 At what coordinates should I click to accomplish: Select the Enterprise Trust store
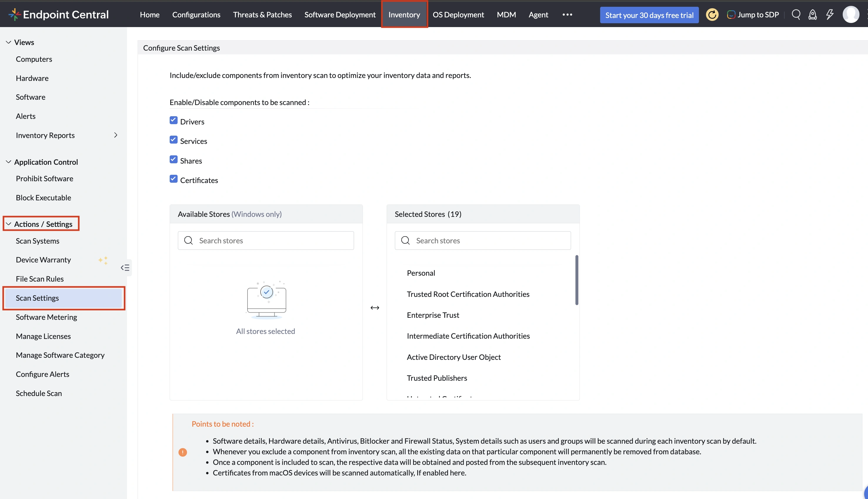coord(433,315)
